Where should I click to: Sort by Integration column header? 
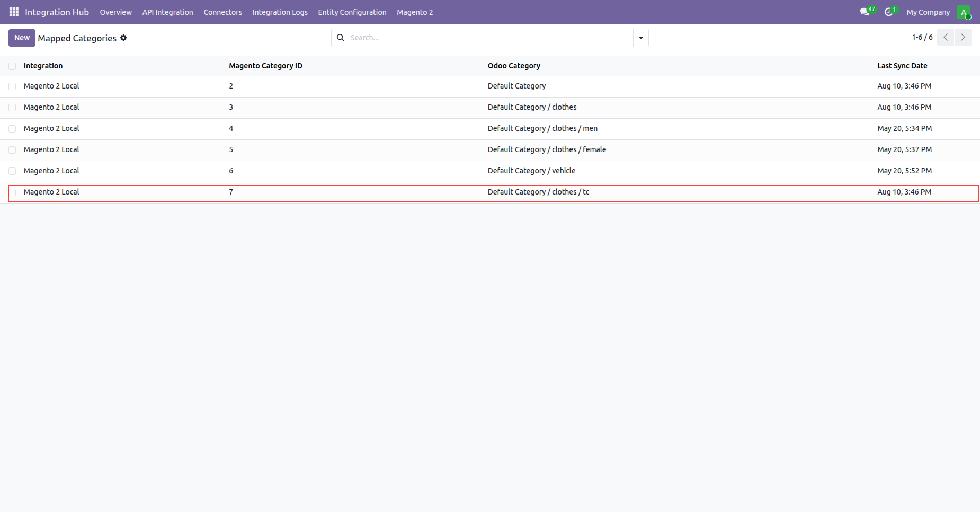pyautogui.click(x=43, y=66)
